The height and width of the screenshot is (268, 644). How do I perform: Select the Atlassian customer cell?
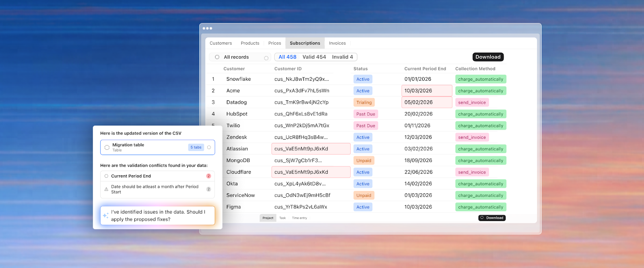pos(237,149)
